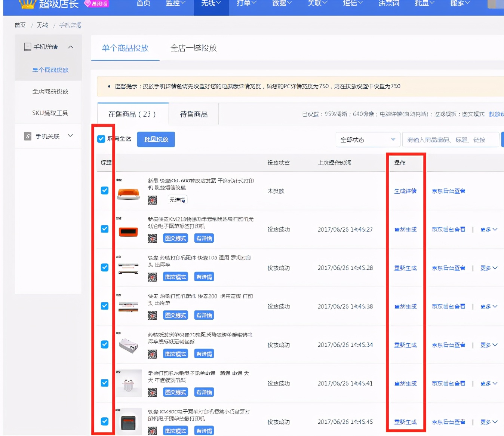Image resolution: width=504 pixels, height=436 pixels.
Task: Click the 批量投放 button
Action: point(156,139)
